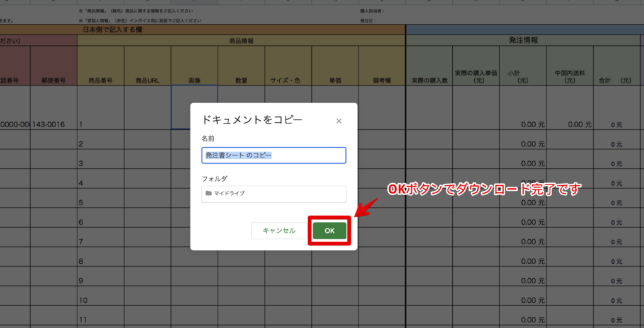Click the 発注日： label
The image size is (644, 328).
pos(368,21)
